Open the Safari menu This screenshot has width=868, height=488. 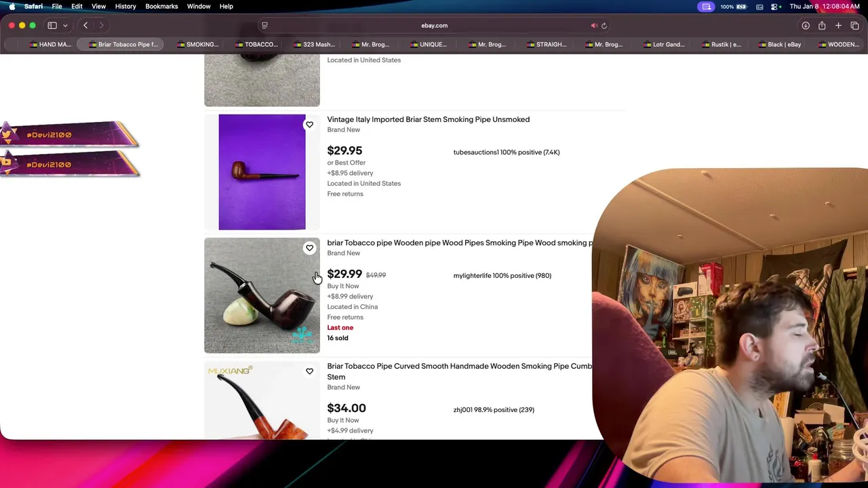[x=33, y=7]
